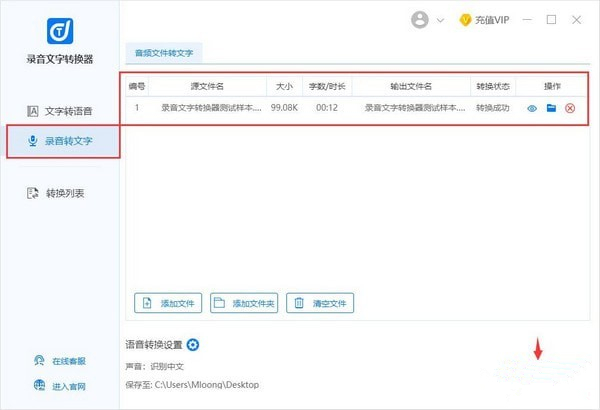Click the 操作 column header
The height and width of the screenshot is (410, 600).
[552, 86]
